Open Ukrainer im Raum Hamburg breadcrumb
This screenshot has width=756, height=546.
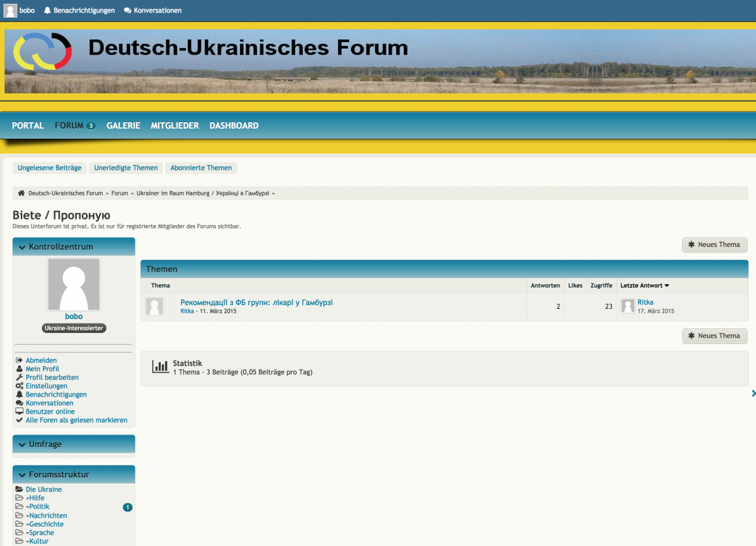click(203, 194)
